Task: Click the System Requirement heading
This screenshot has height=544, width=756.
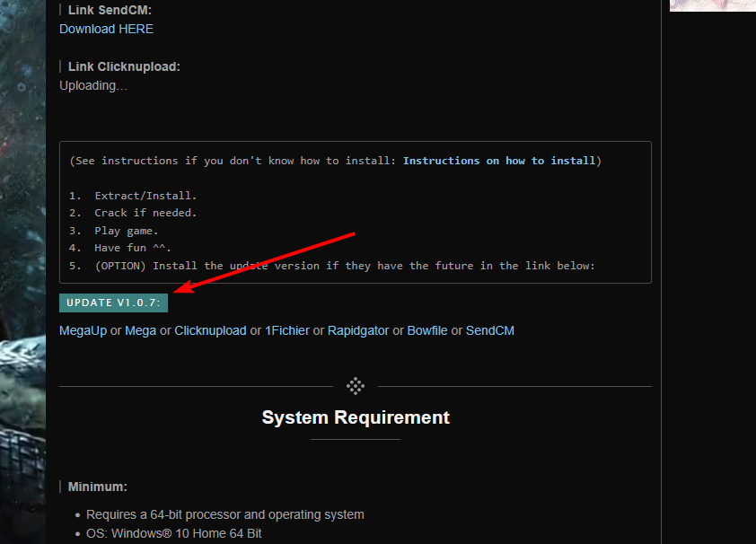Action: click(x=356, y=417)
